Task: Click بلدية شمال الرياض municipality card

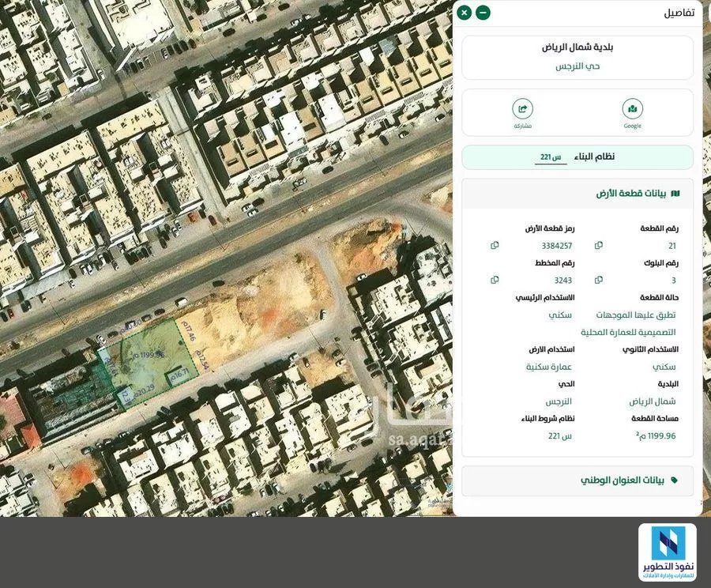Action: click(x=577, y=47)
